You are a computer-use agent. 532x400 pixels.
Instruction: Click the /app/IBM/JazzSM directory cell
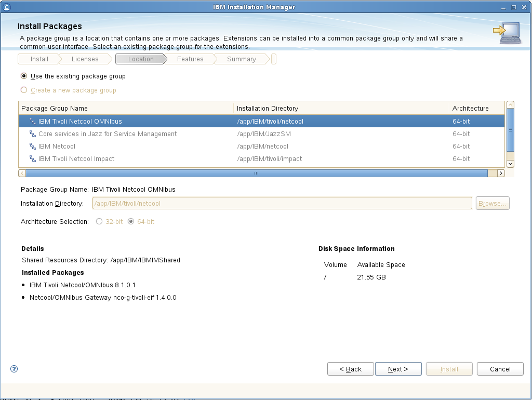click(x=264, y=134)
